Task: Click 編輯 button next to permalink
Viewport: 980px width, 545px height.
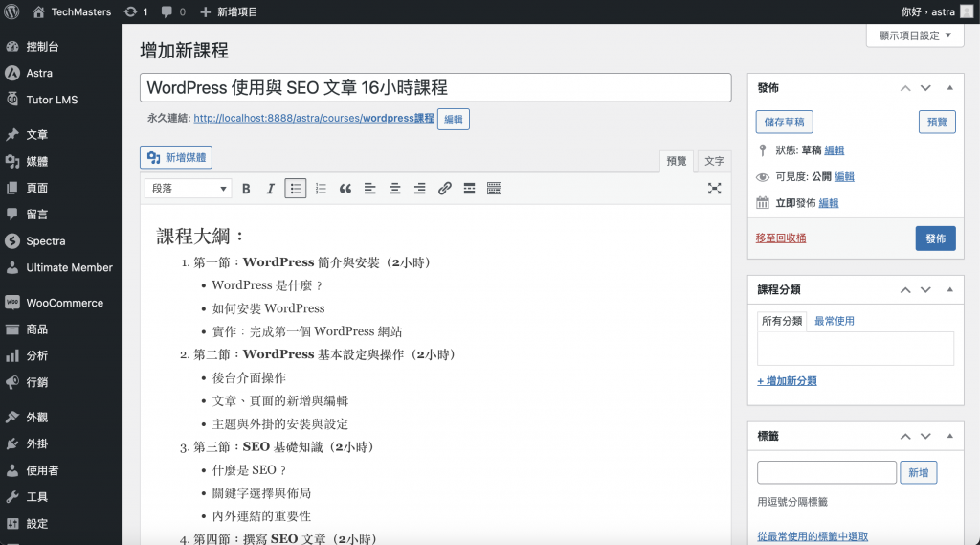Action: point(453,119)
